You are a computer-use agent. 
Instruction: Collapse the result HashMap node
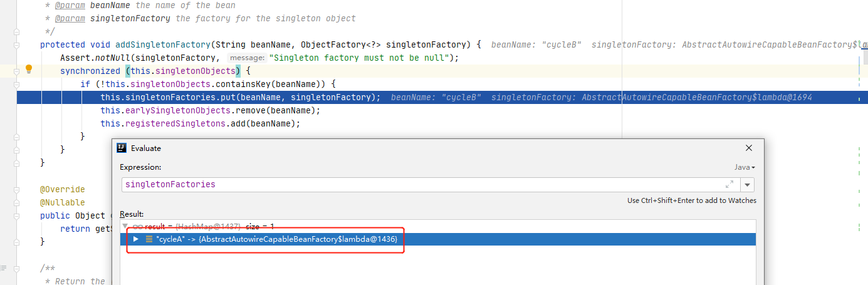pyautogui.click(x=125, y=226)
